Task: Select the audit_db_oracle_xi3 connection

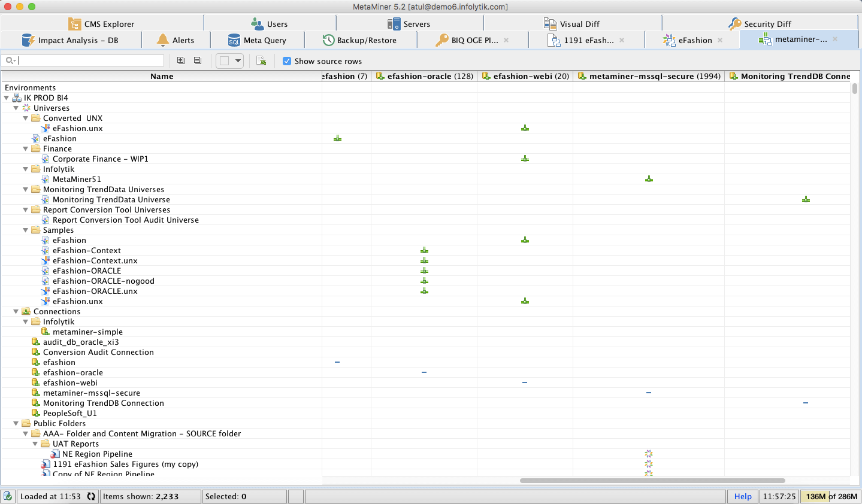Action: pos(81,342)
